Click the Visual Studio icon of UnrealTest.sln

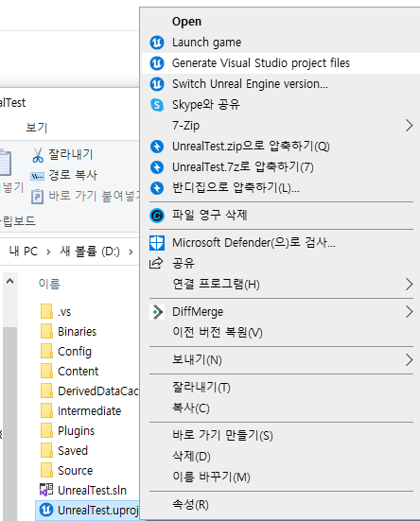[x=46, y=490]
